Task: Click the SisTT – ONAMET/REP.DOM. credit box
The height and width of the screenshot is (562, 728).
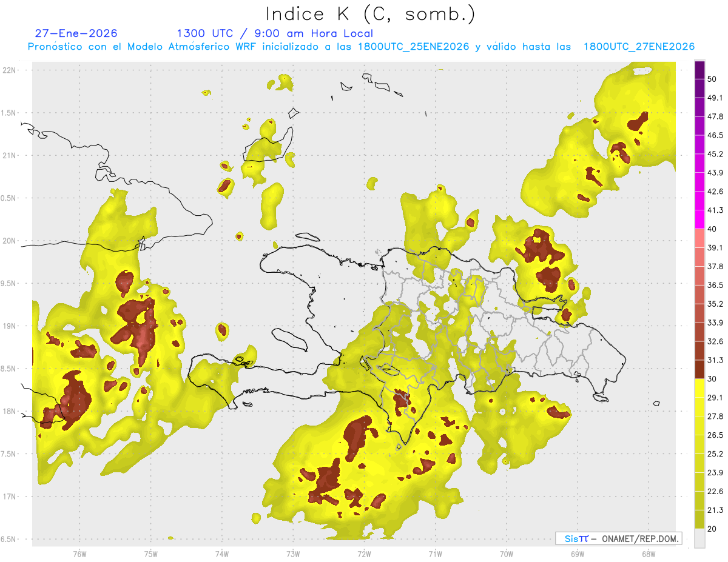Action: point(618,538)
